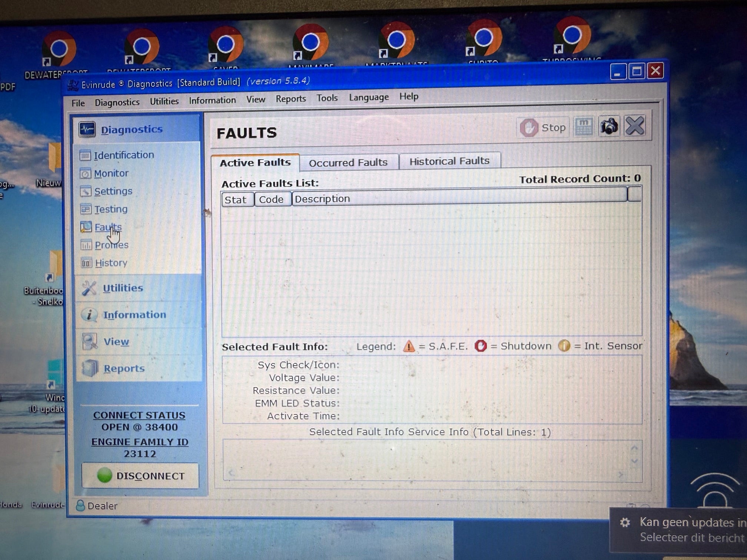Click the 'Kan geen updates' notification
This screenshot has height=560, width=747.
(679, 530)
